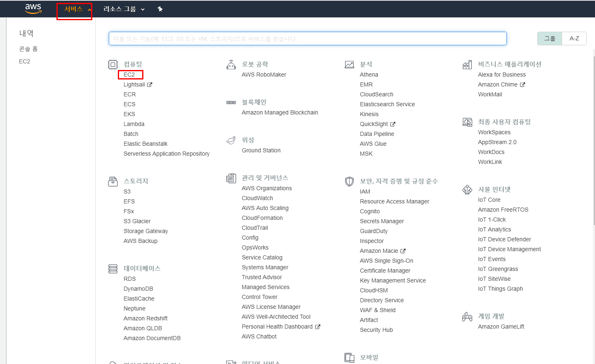Click the page vertical scrollbar
The height and width of the screenshot is (364, 595).
pyautogui.click(x=593, y=140)
